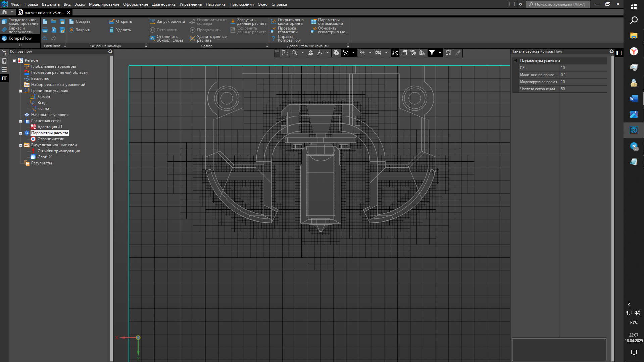Click the gear icon in KompasFlow tree panel header
Image resolution: width=644 pixels, height=362 pixels.
coord(110,51)
